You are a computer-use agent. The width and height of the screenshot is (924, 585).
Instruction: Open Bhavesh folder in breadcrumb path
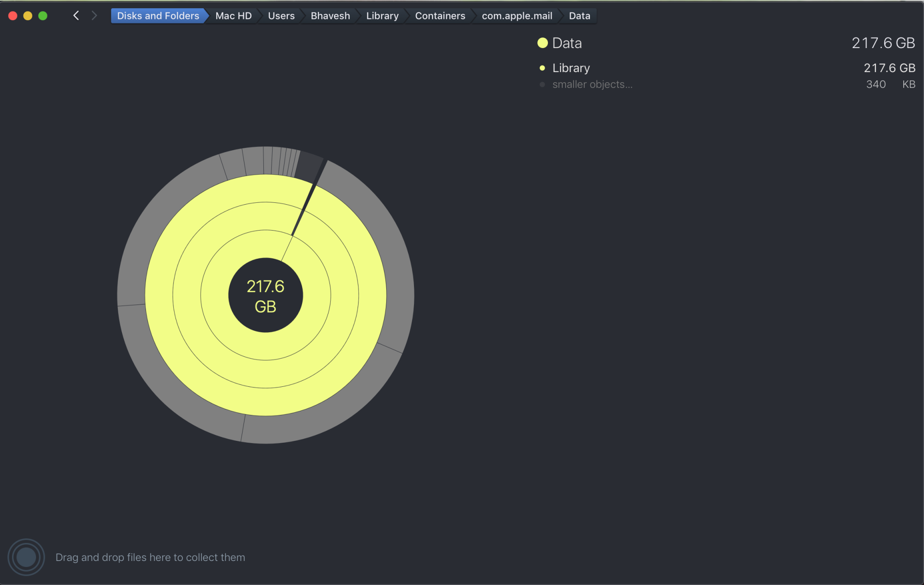tap(330, 16)
